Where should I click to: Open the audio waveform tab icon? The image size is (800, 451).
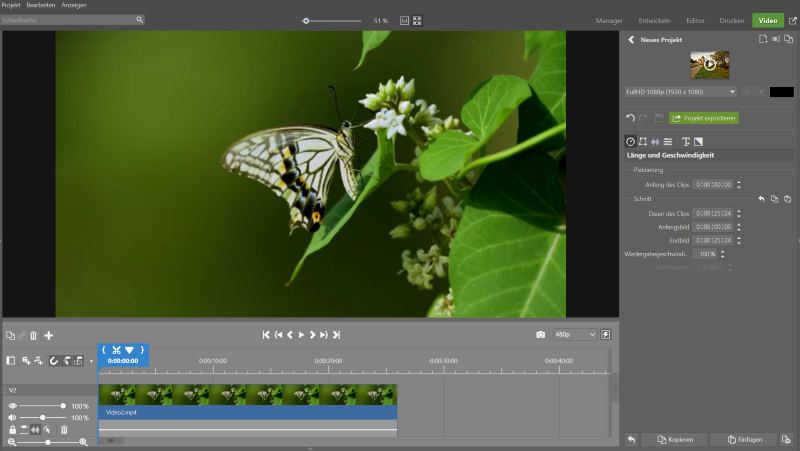click(x=655, y=141)
